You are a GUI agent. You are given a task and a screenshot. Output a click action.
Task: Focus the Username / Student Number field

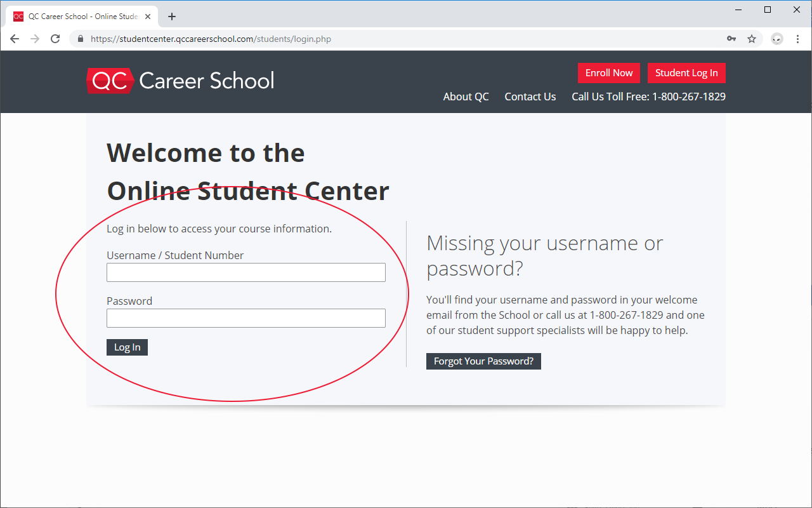[x=246, y=272]
